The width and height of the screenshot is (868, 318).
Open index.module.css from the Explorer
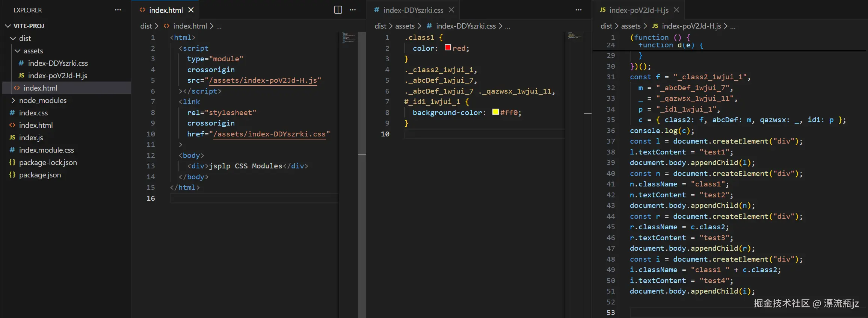point(47,150)
